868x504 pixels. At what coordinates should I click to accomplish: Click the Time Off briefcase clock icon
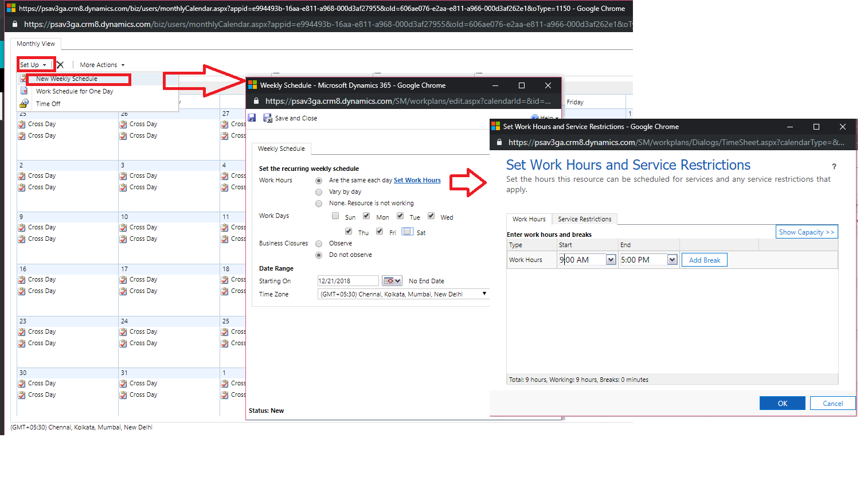[24, 103]
